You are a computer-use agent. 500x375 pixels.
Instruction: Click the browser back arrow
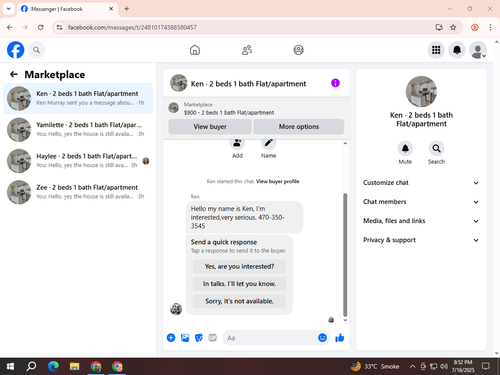tap(9, 27)
